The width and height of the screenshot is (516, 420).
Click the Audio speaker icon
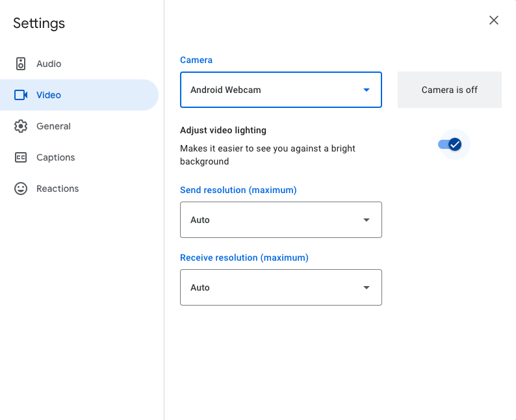click(x=21, y=64)
